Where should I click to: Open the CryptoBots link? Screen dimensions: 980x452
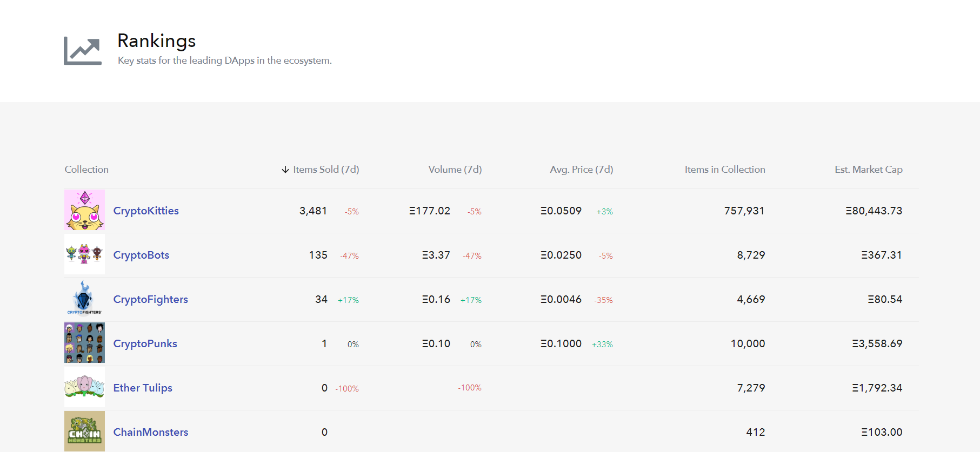141,255
